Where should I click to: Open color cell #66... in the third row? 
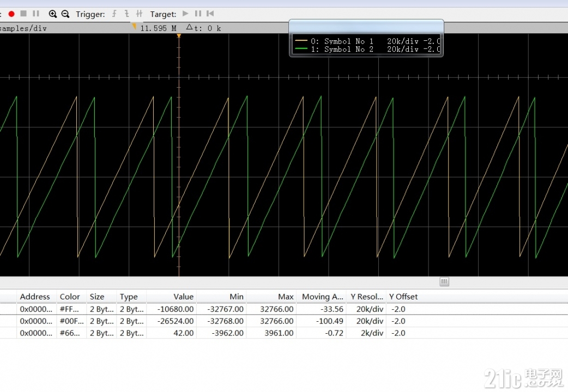click(71, 333)
